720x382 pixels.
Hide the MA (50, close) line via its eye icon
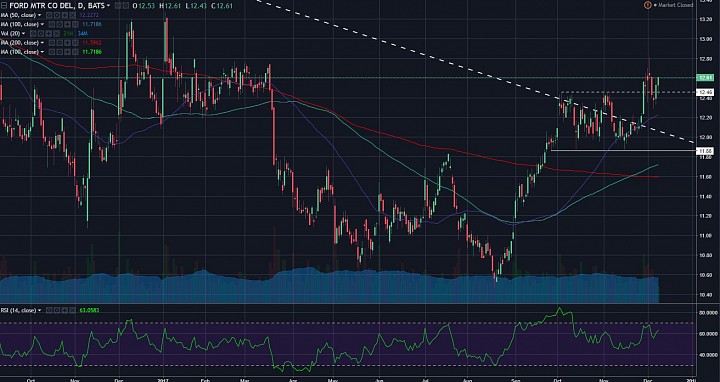tap(49, 15)
